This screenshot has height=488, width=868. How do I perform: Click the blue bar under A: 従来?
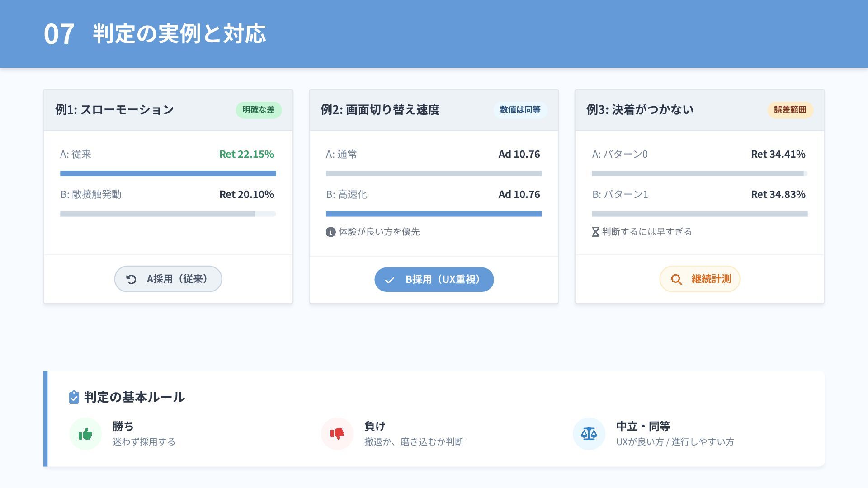(168, 174)
